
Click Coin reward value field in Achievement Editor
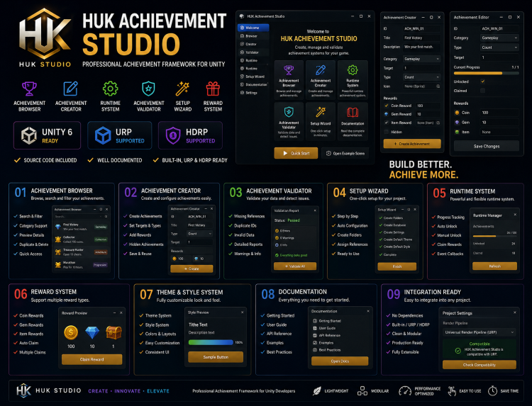[x=499, y=113]
